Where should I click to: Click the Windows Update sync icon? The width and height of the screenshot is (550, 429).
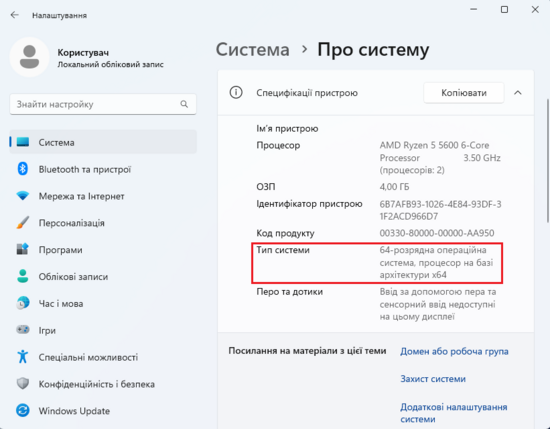tap(23, 410)
